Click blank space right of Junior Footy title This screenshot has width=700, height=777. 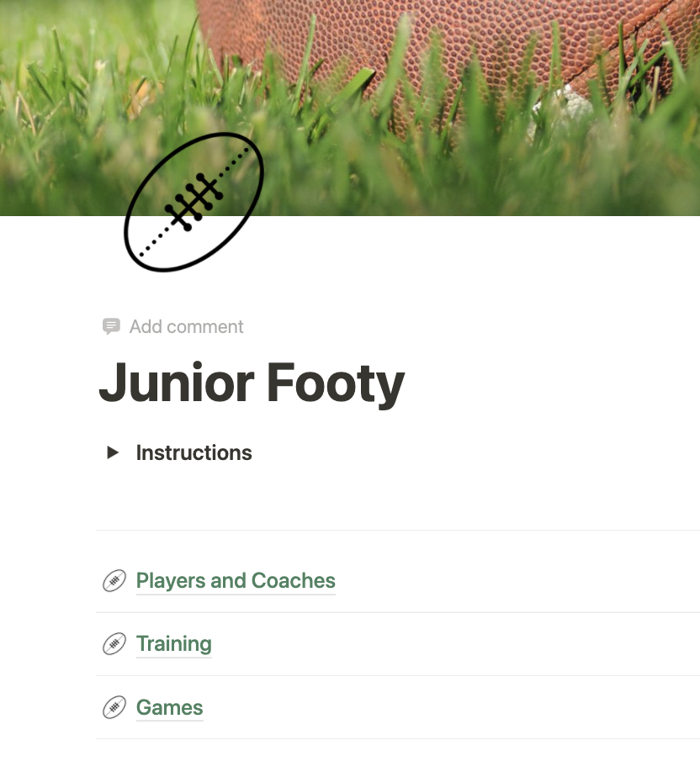(x=547, y=383)
